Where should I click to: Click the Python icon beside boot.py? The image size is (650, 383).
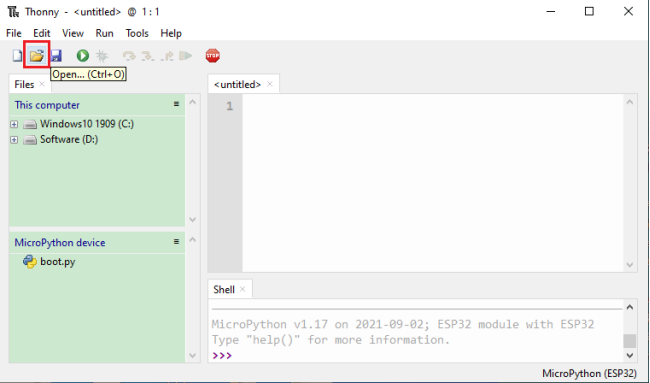30,262
